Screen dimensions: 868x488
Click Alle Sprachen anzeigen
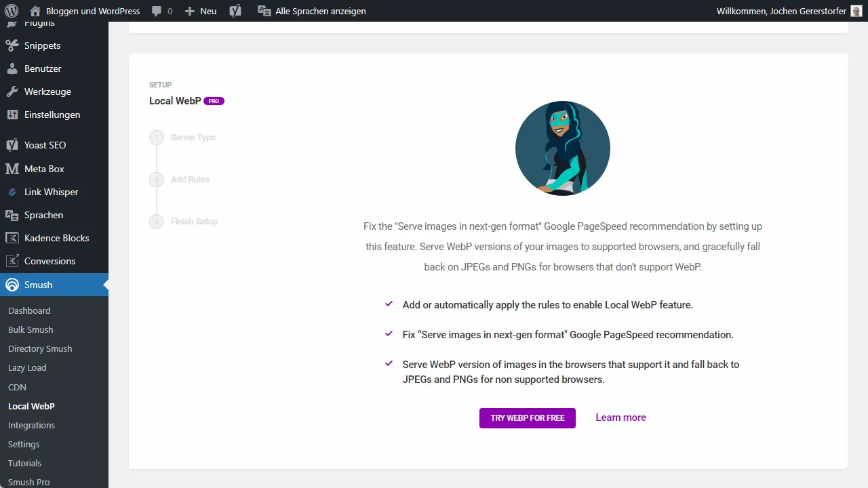click(321, 11)
